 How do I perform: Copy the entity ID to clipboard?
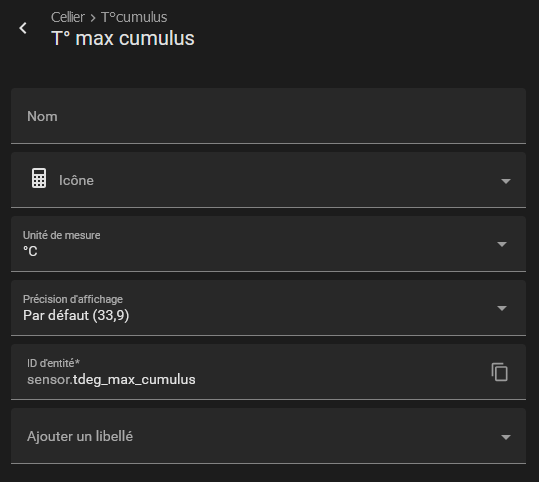[x=499, y=372]
